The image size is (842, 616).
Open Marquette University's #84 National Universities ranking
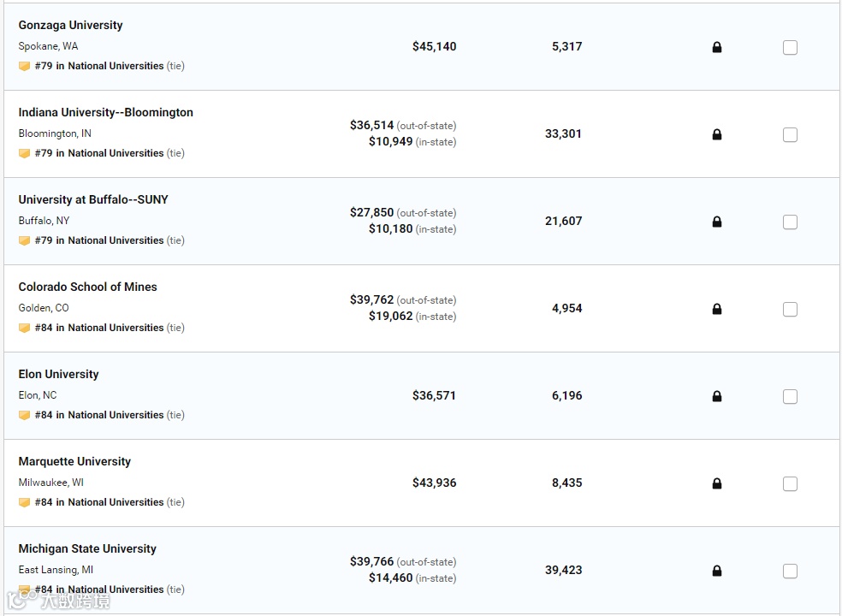click(x=99, y=502)
